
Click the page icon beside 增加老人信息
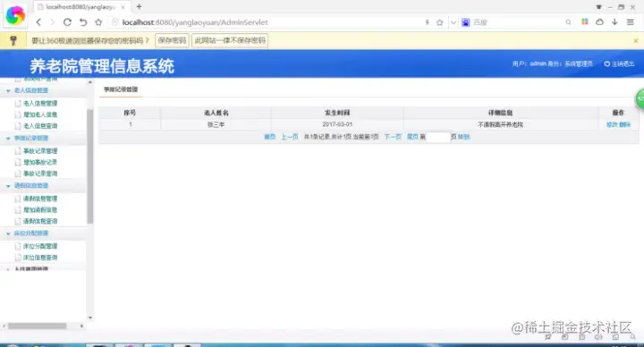click(18, 114)
